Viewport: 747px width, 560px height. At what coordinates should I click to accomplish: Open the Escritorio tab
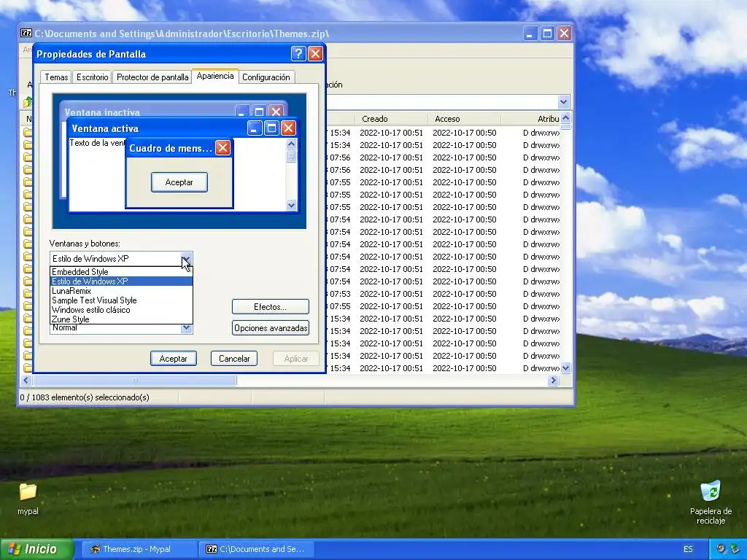coord(93,77)
